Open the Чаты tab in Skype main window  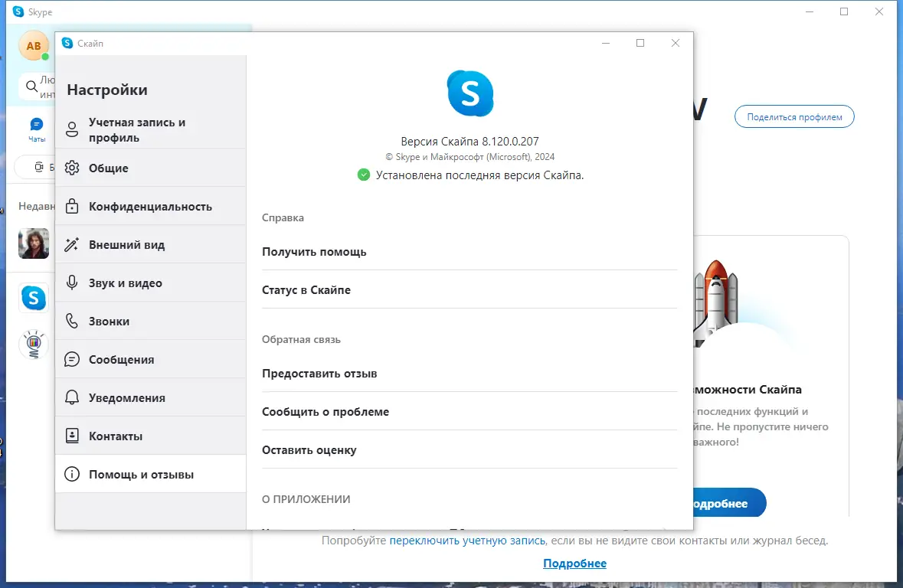[37, 130]
